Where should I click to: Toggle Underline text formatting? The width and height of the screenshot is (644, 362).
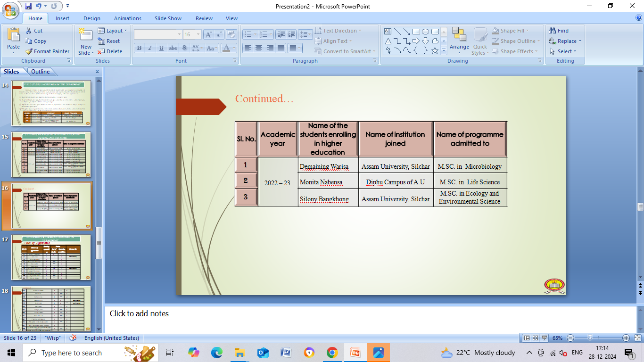(x=162, y=48)
